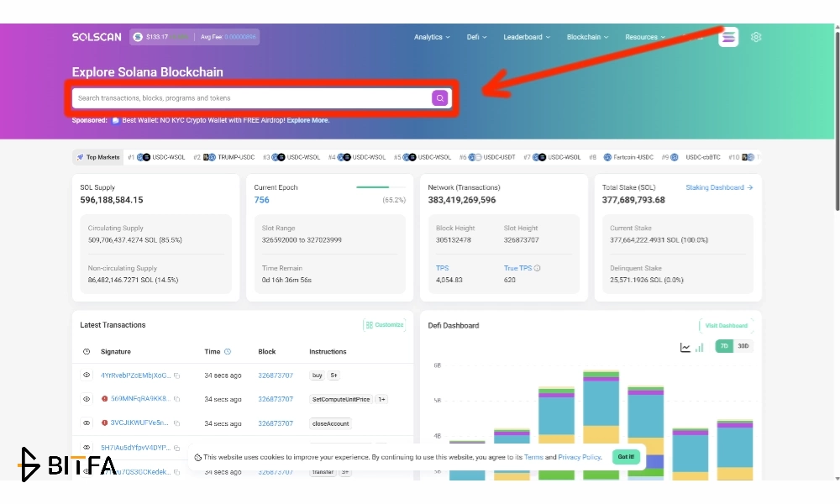Click the SOL price coin icon
This screenshot has width=840, height=504.
coord(138,37)
